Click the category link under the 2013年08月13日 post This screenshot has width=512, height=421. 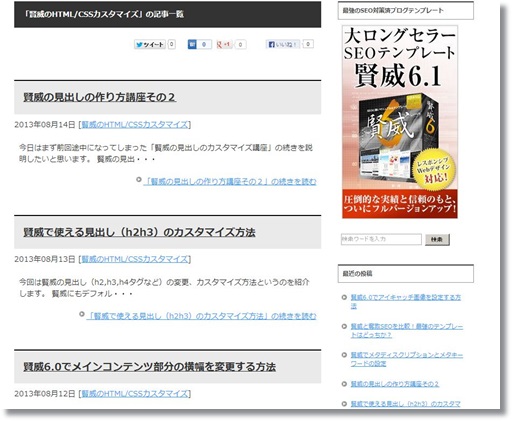point(135,259)
